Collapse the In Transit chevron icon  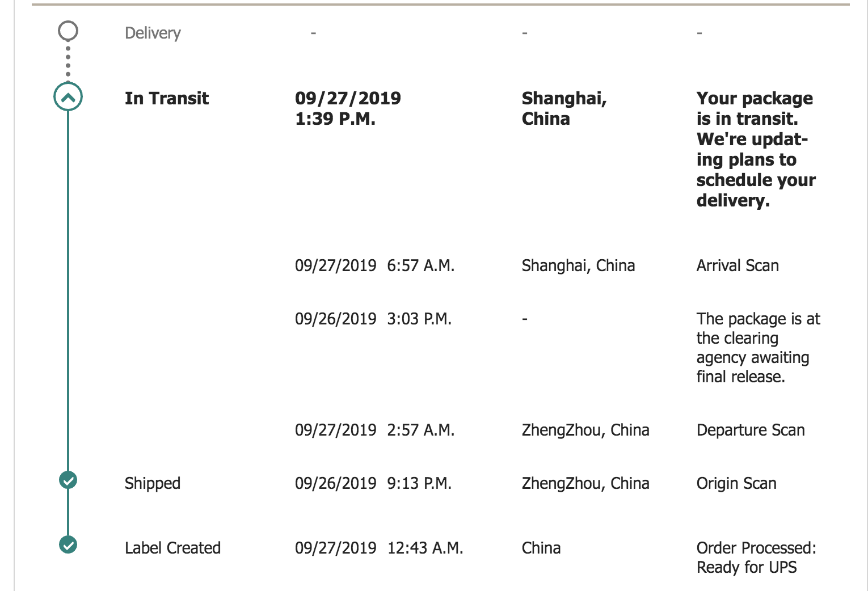[68, 98]
